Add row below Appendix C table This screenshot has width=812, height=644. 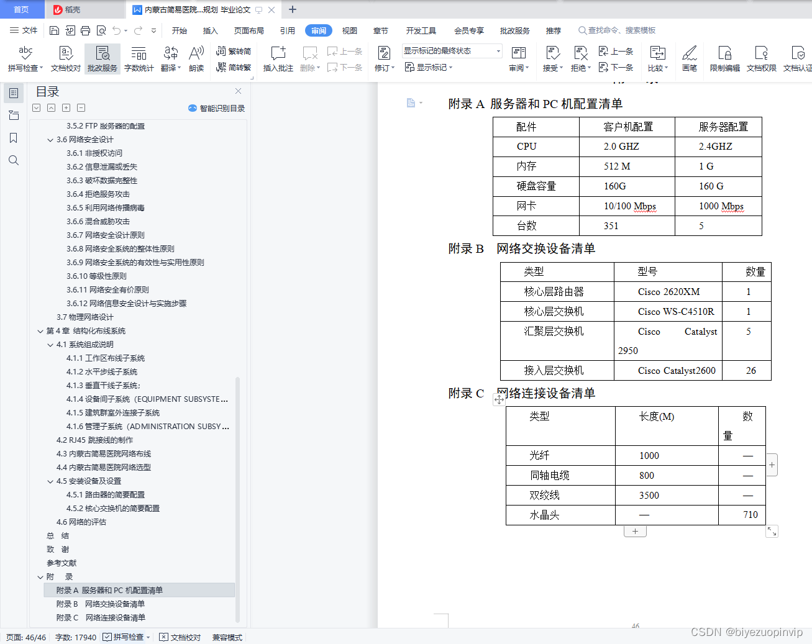coord(635,532)
